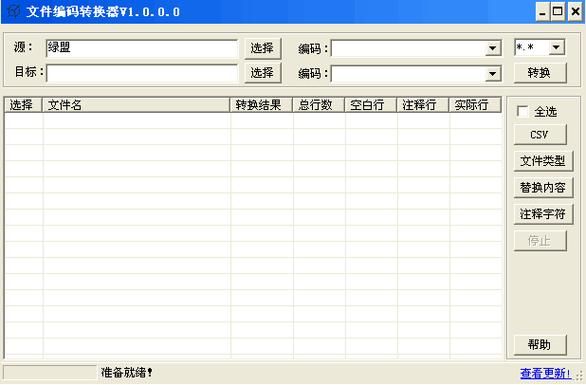Expand the *.* file filter dropdown
Viewport: 586px width, 385px height.
pyautogui.click(x=556, y=47)
